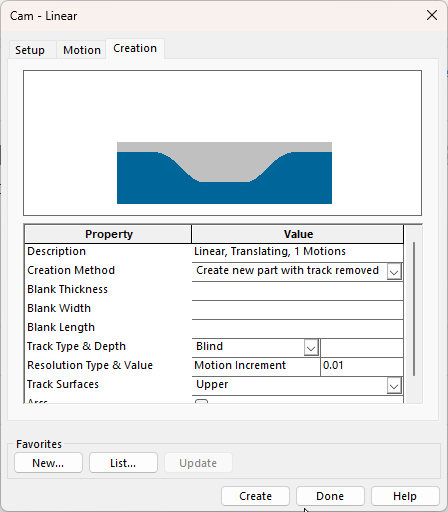Viewport: 448px width, 512px height.
Task: Click the Description value text
Action: point(270,251)
